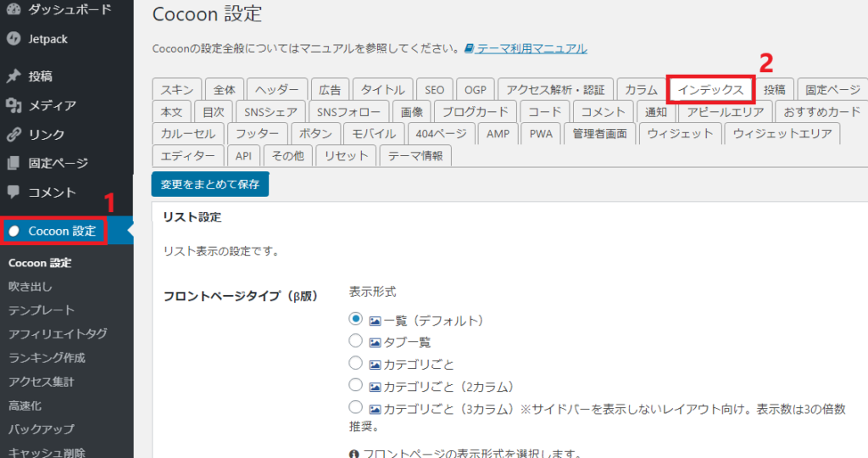Open the ボタン tab
868x458 pixels.
(x=315, y=133)
